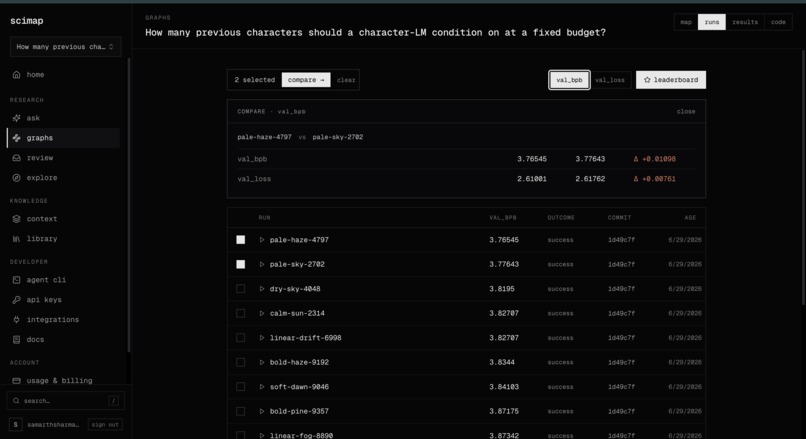Check the dry-sky-4048 checkbox
Viewport: 806px width, 439px height.
click(x=241, y=289)
